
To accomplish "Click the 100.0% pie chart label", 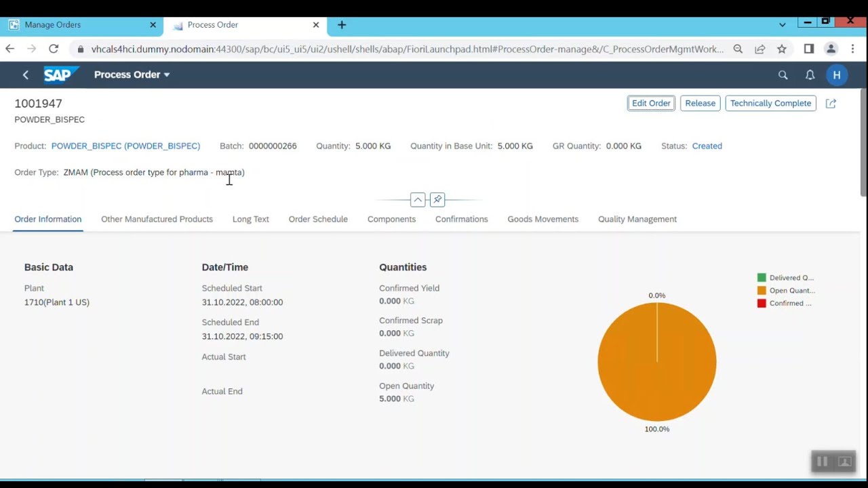I will click(657, 429).
